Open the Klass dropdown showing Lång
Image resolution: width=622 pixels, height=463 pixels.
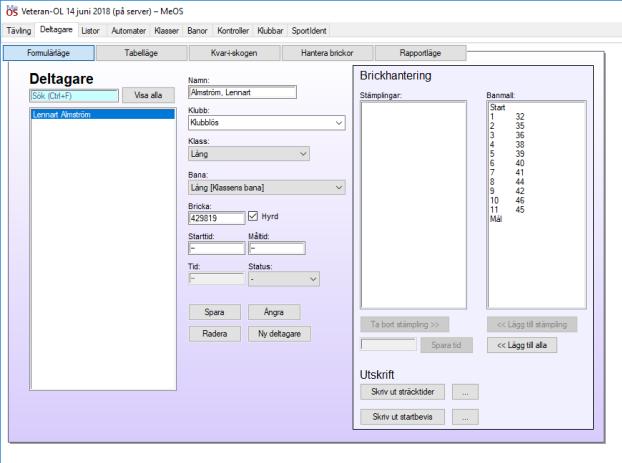(249, 154)
